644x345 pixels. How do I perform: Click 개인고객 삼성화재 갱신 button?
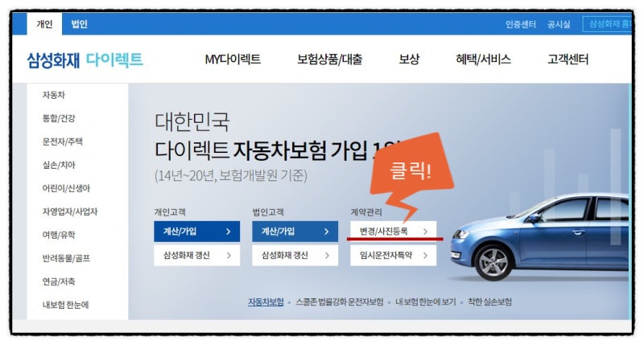(196, 255)
